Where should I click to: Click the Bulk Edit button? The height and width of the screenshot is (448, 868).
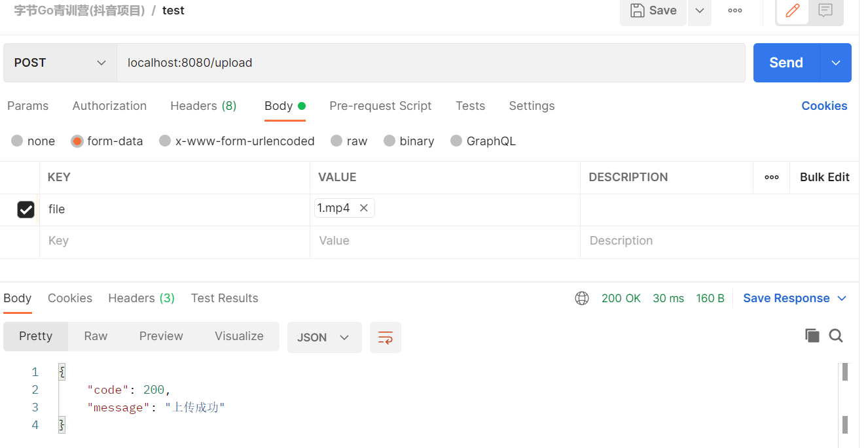pos(825,177)
